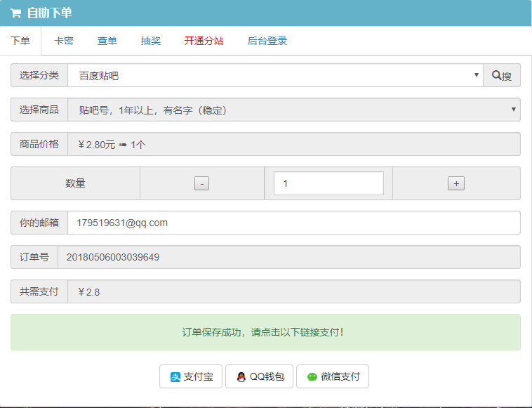The image size is (532, 408).
Task: Click the 订单保存成功 success message
Action: tap(265, 332)
